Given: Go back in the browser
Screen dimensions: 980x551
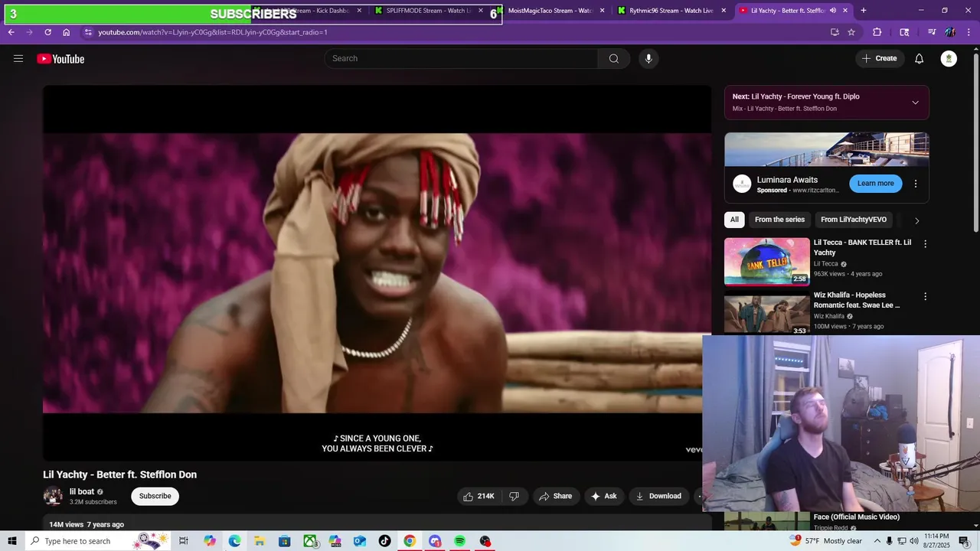Looking at the screenshot, I should (x=11, y=32).
